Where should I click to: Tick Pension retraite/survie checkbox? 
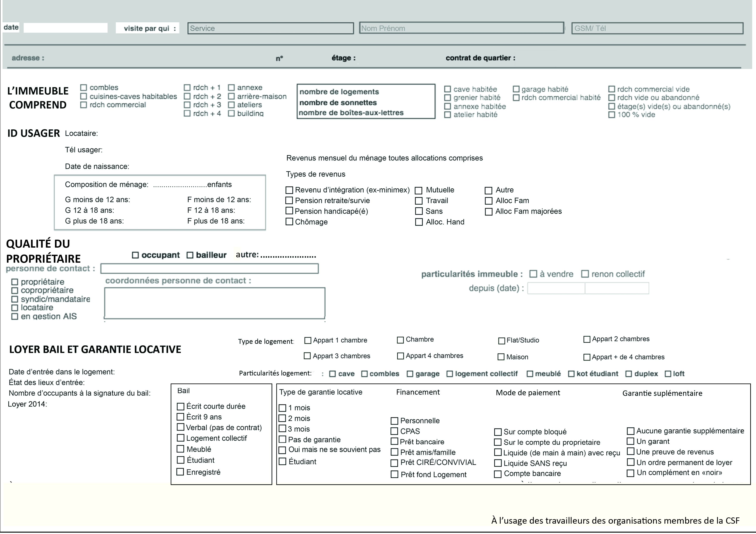click(289, 200)
